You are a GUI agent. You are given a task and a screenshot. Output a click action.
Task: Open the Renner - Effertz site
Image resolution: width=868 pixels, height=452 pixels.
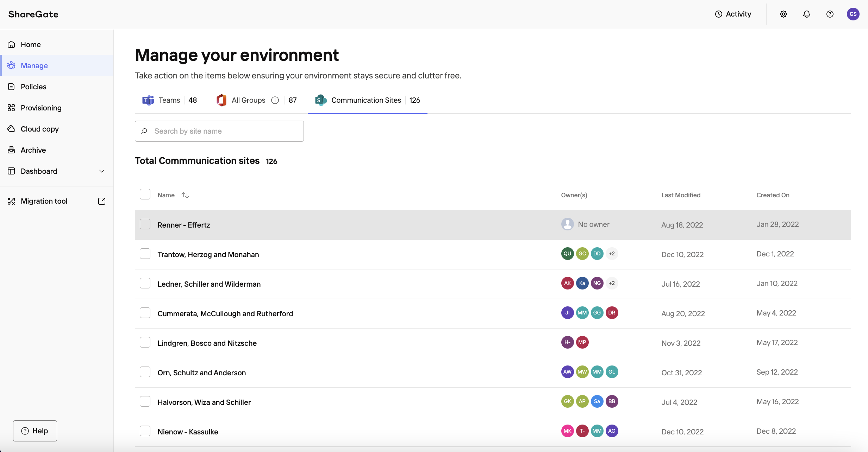tap(184, 225)
